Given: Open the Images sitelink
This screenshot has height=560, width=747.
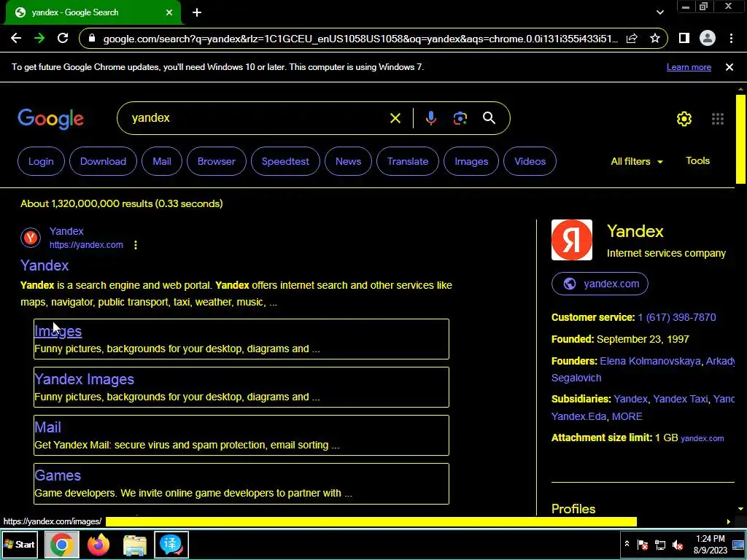Looking at the screenshot, I should tap(58, 331).
